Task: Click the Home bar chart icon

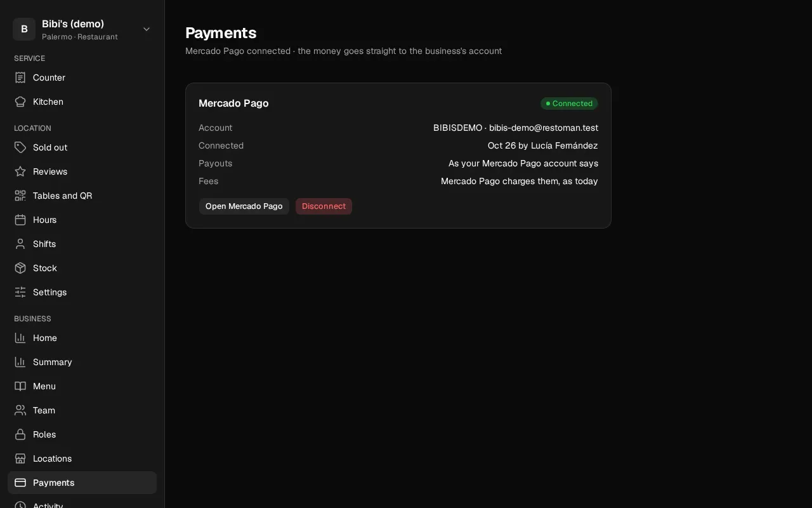Action: click(20, 338)
